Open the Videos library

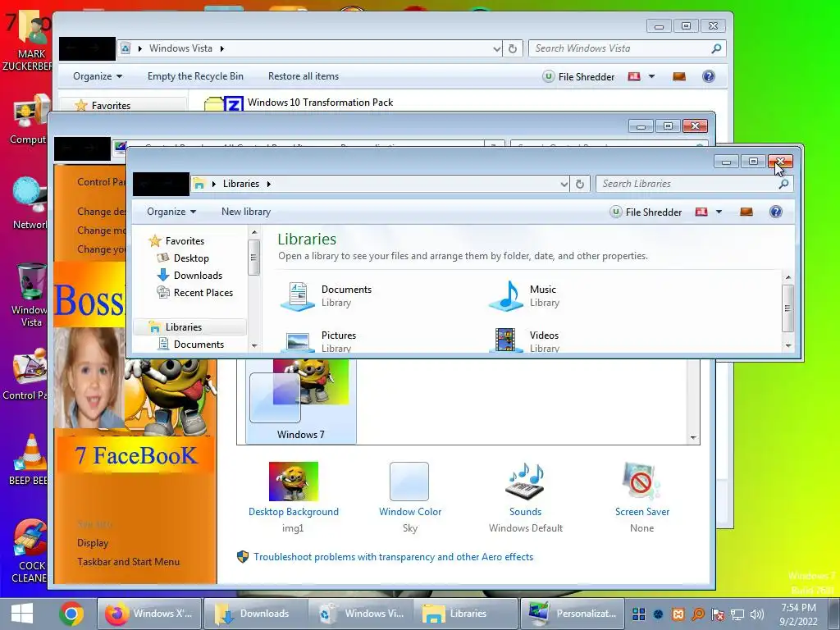(x=525, y=341)
